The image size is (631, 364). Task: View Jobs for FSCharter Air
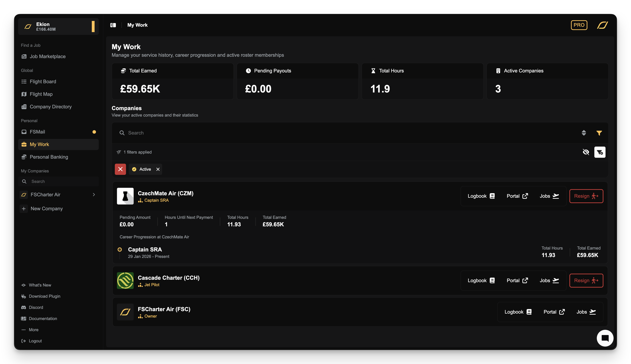point(586,312)
